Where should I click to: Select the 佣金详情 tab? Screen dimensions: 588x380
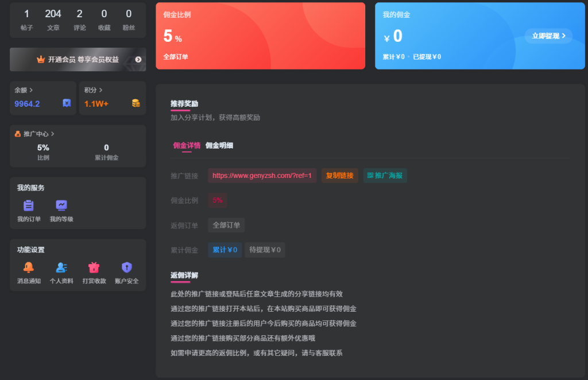point(187,145)
